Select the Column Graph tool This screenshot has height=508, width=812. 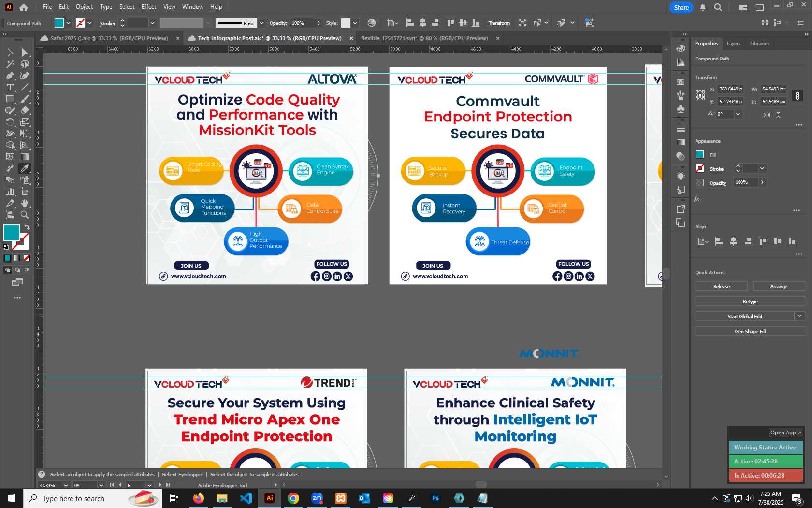(10, 192)
